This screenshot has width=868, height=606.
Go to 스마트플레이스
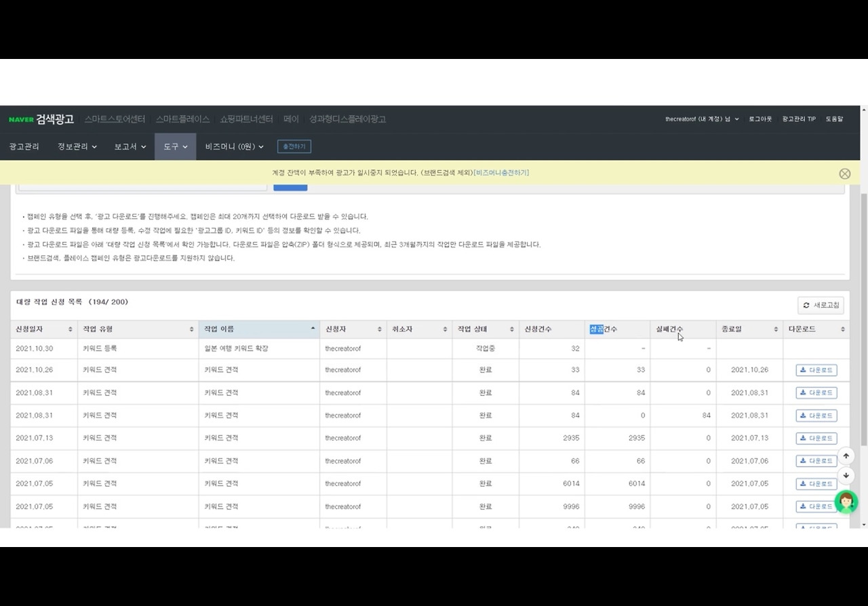pyautogui.click(x=182, y=119)
